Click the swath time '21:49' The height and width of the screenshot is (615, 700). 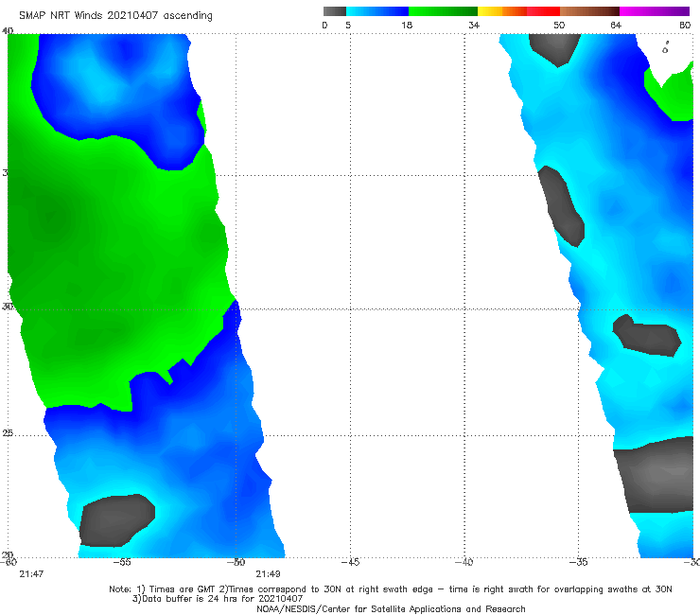268,574
